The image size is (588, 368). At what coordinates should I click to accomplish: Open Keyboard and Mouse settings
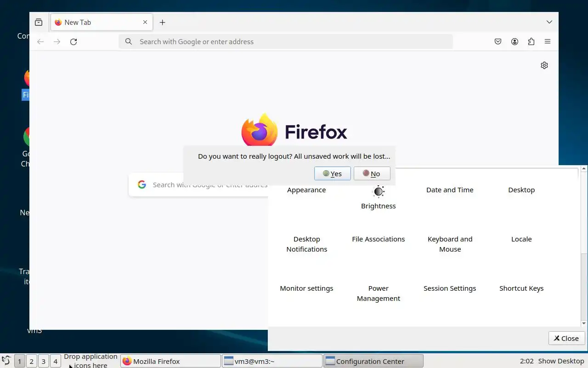(450, 244)
